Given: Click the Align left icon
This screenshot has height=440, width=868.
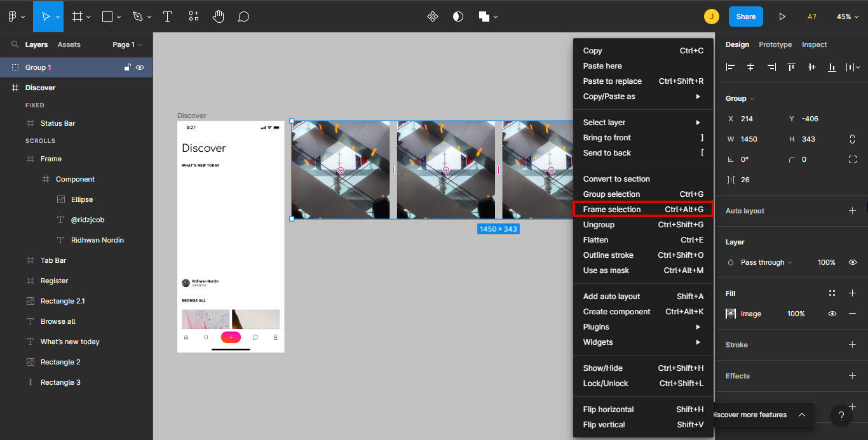Looking at the screenshot, I should pyautogui.click(x=731, y=67).
